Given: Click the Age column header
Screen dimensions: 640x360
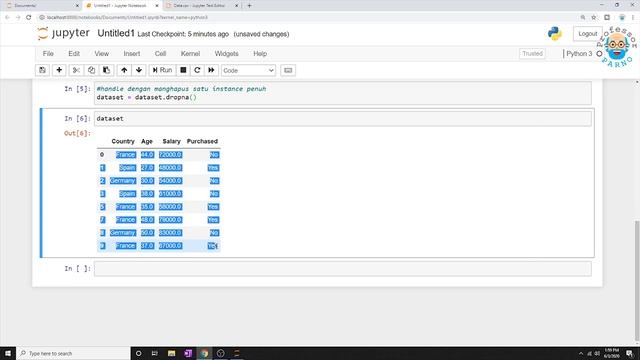Looking at the screenshot, I should [x=147, y=141].
